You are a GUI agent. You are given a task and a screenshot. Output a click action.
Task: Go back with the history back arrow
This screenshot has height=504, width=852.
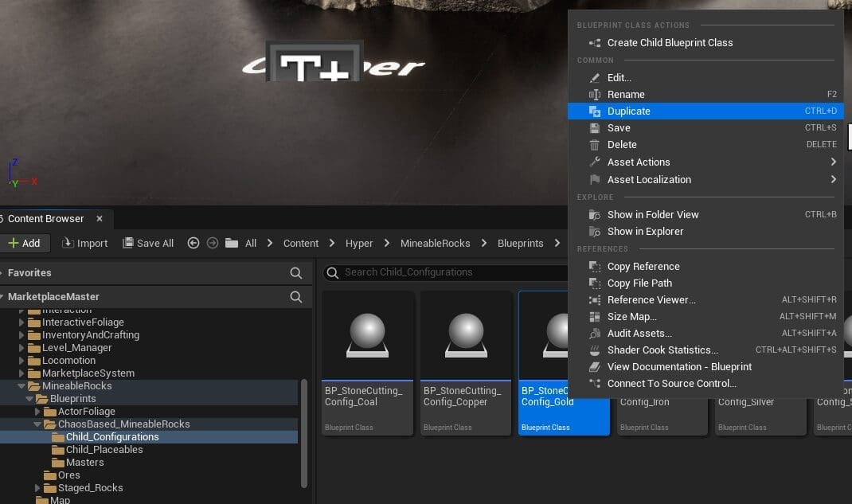[x=193, y=244]
